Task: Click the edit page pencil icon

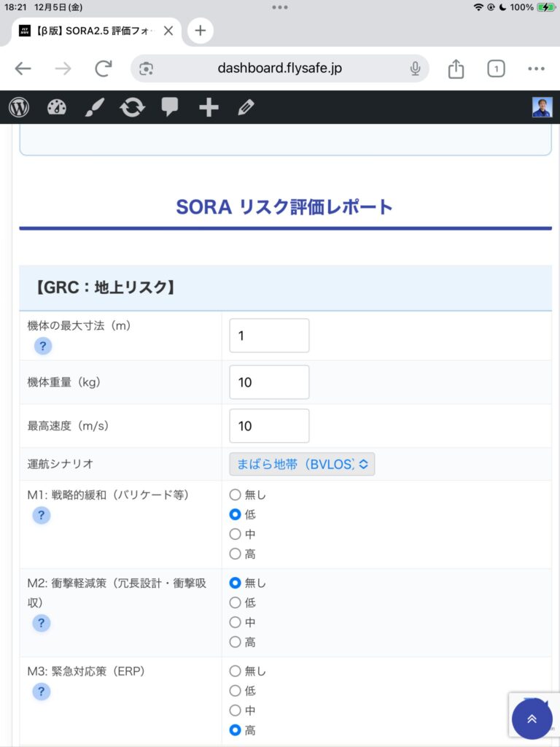Action: (246, 107)
